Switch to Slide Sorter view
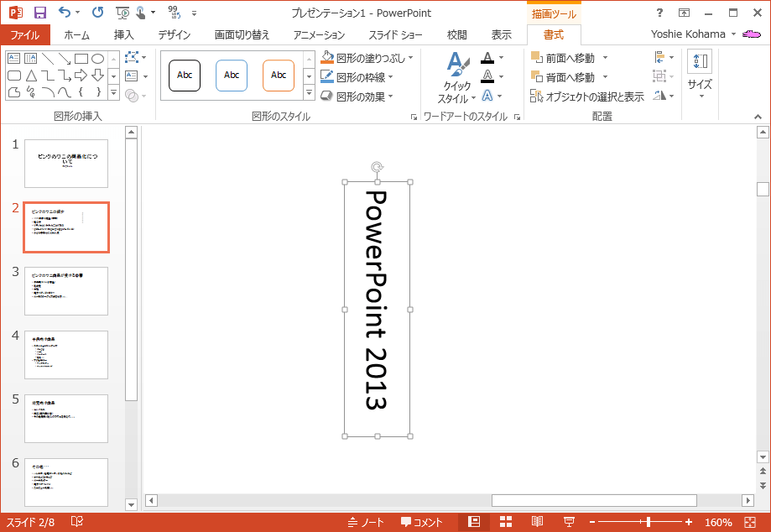 click(506, 522)
